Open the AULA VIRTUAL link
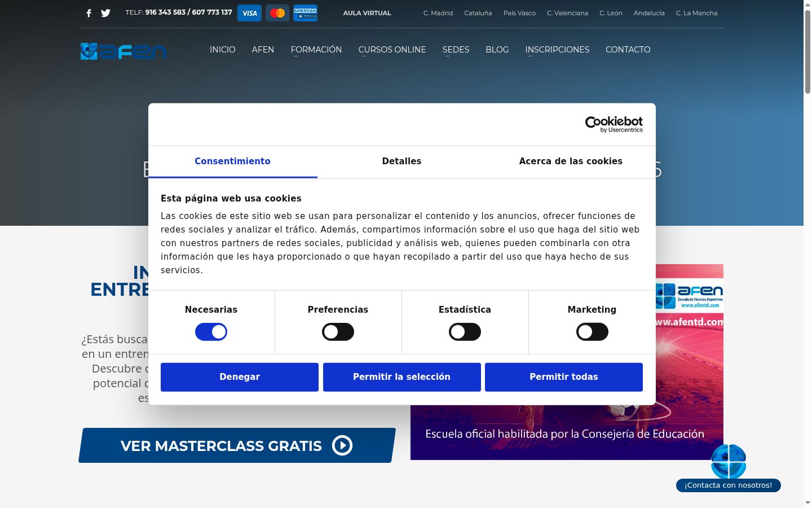 (x=367, y=13)
